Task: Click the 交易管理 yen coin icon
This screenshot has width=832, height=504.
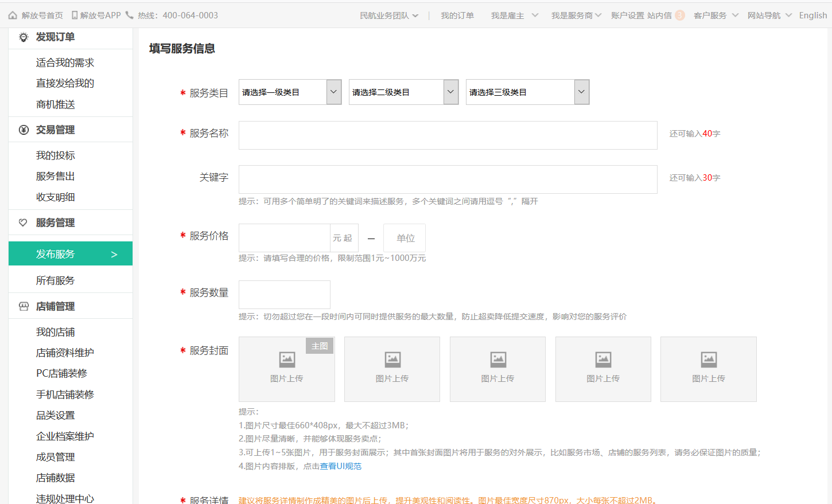Action: [x=24, y=130]
